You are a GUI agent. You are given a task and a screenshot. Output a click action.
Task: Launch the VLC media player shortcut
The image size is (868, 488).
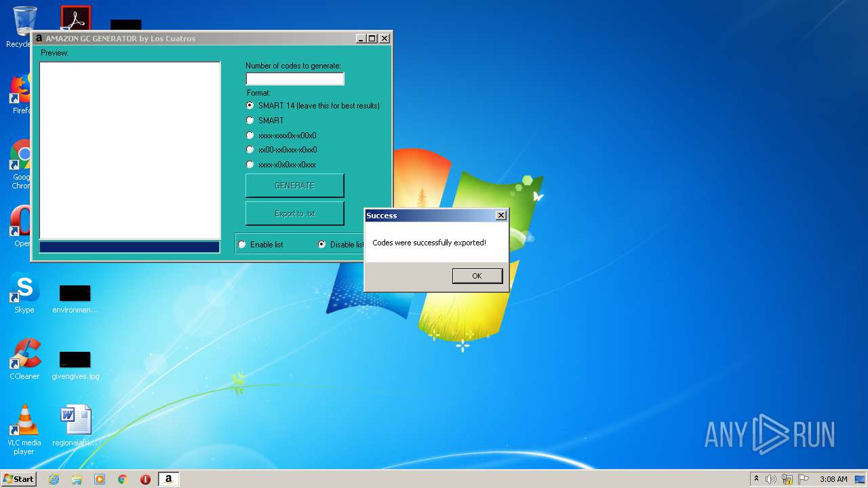click(24, 430)
